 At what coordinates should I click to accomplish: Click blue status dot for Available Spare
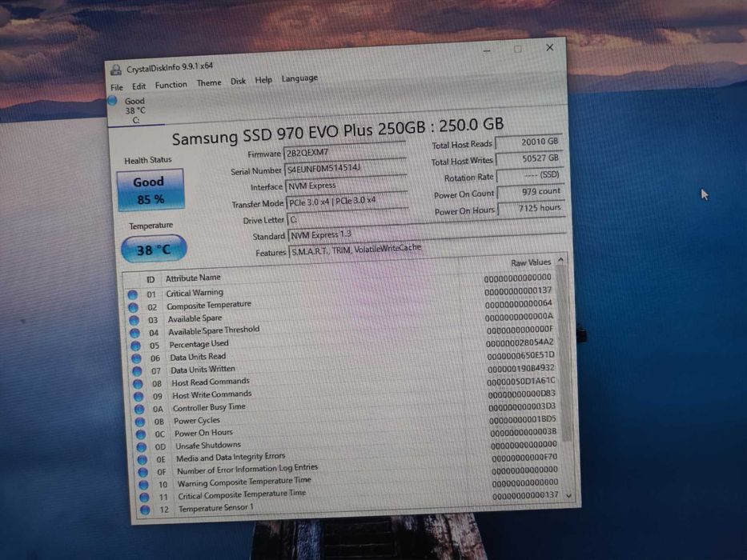(135, 321)
